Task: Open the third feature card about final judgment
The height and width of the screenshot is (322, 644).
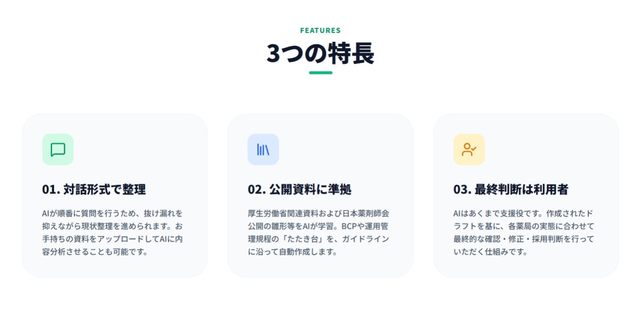Action: 526,195
